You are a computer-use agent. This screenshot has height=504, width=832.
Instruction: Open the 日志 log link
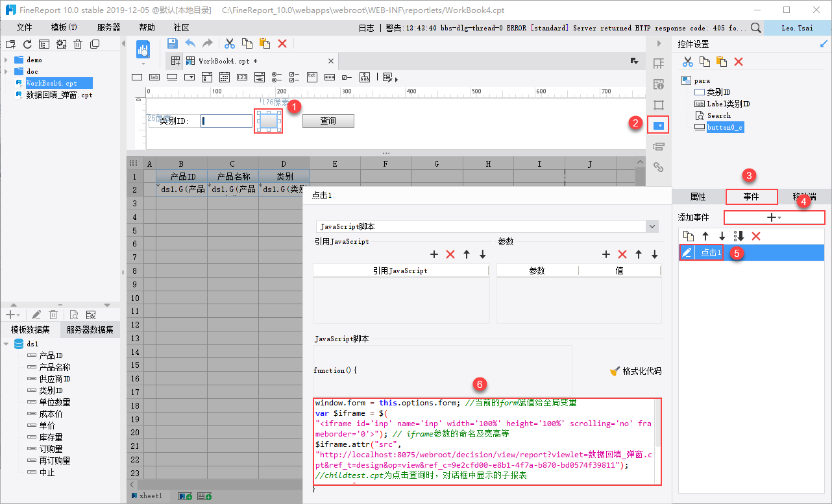[366, 28]
